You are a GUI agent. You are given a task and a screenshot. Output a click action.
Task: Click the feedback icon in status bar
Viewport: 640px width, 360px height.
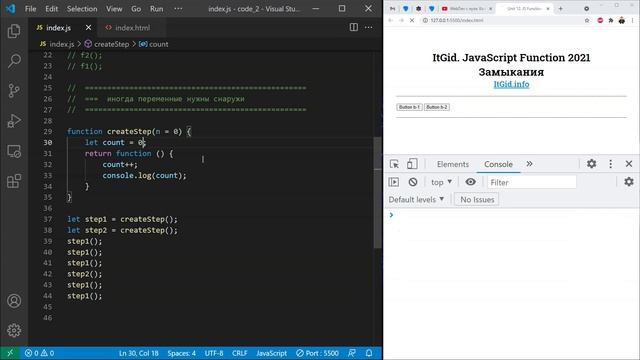point(351,353)
